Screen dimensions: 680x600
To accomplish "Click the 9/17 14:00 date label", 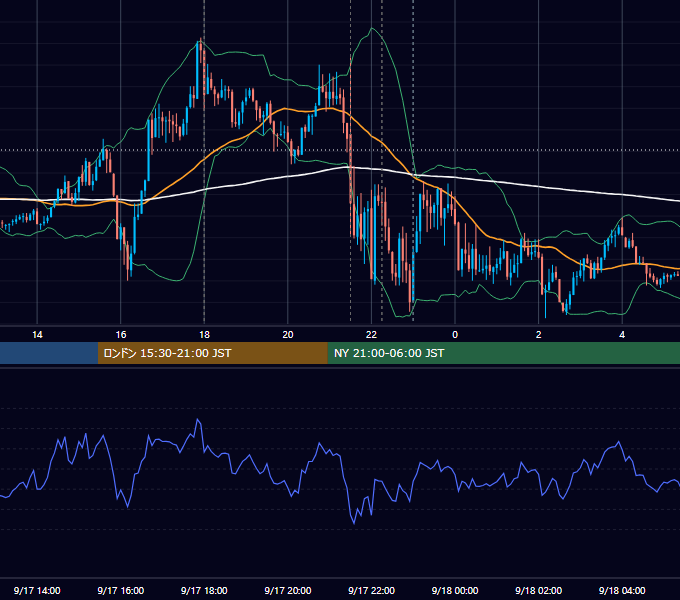I will (37, 590).
